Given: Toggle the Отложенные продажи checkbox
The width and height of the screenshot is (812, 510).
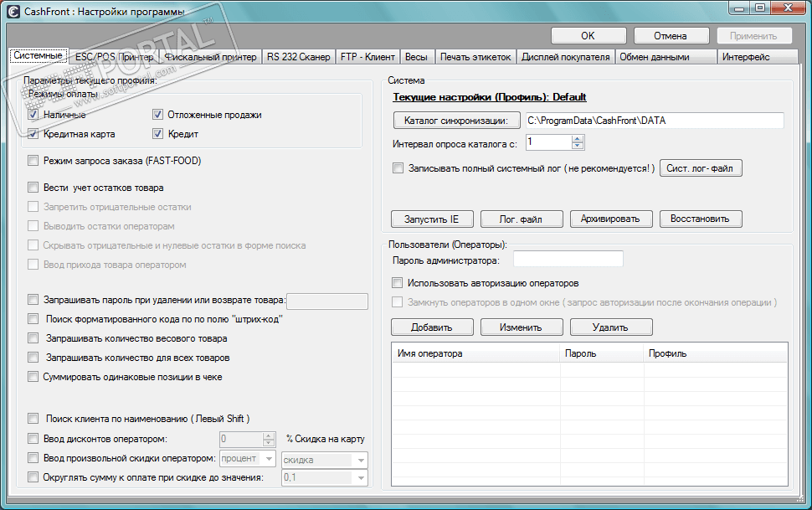Looking at the screenshot, I should 158,115.
